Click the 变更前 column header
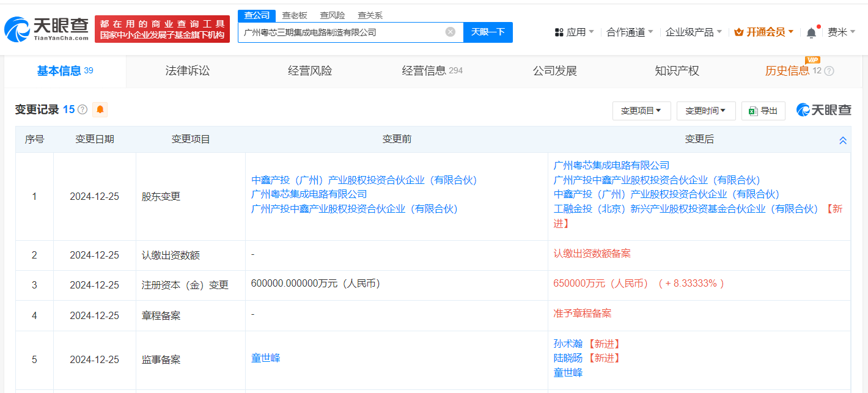Screen dimensions: 868x393 click(x=397, y=139)
